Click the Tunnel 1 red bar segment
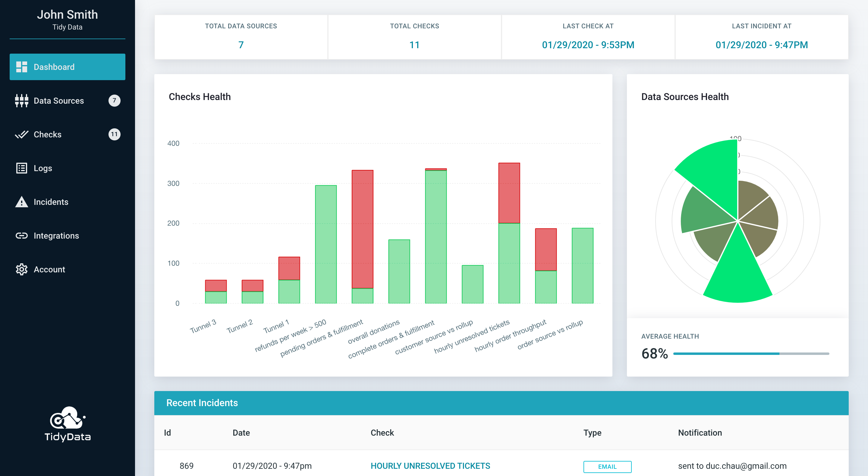This screenshot has height=476, width=868. point(289,268)
